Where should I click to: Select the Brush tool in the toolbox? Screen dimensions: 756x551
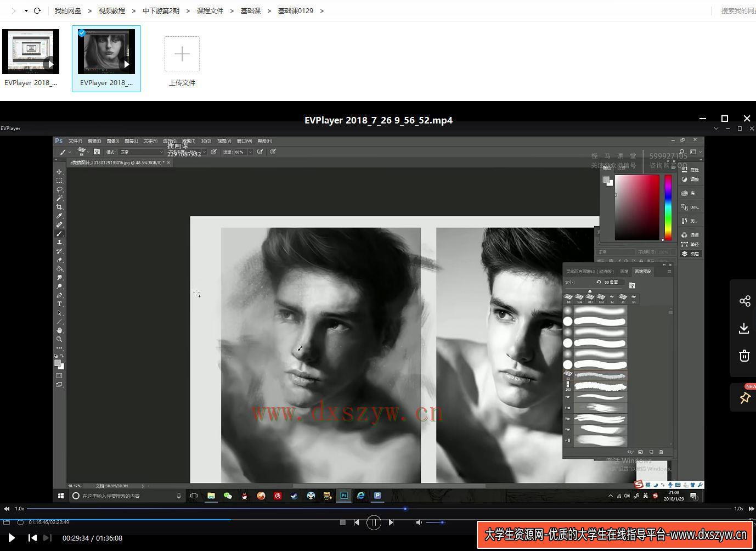coord(59,234)
